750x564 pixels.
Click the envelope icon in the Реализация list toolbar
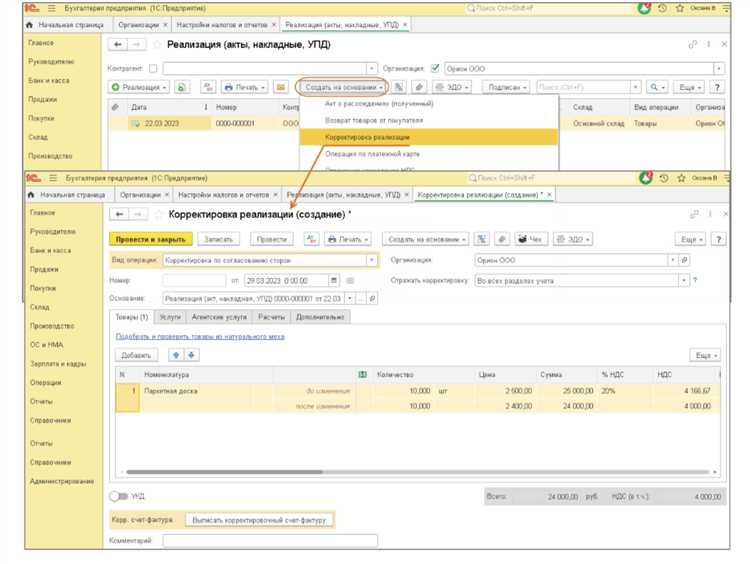point(281,87)
